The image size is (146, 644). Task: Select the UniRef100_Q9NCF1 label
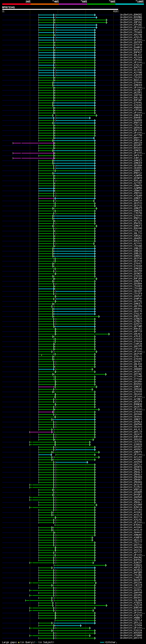(131, 198)
